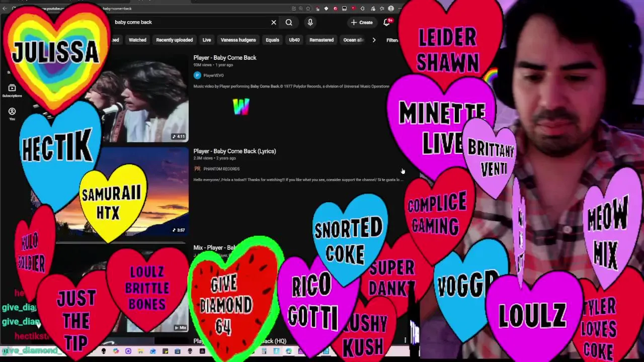
Task: Click the 2.3M views - 2 years ago text
Action: [214, 158]
